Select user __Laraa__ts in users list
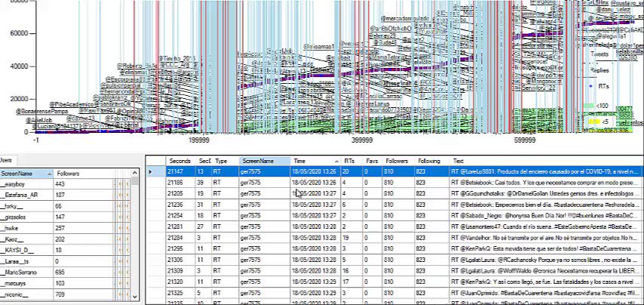The height and width of the screenshot is (305, 644). pyautogui.click(x=26, y=261)
